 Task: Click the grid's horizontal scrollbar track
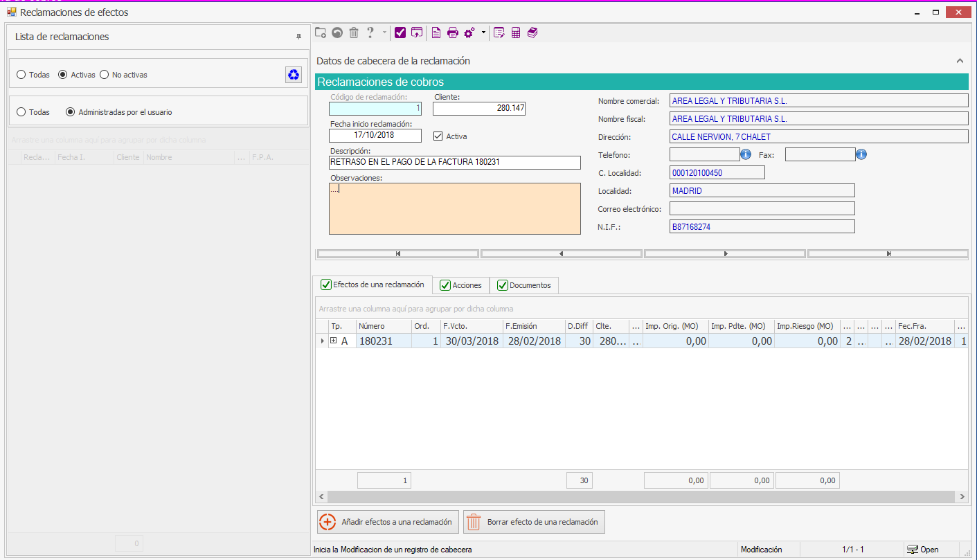pos(640,497)
